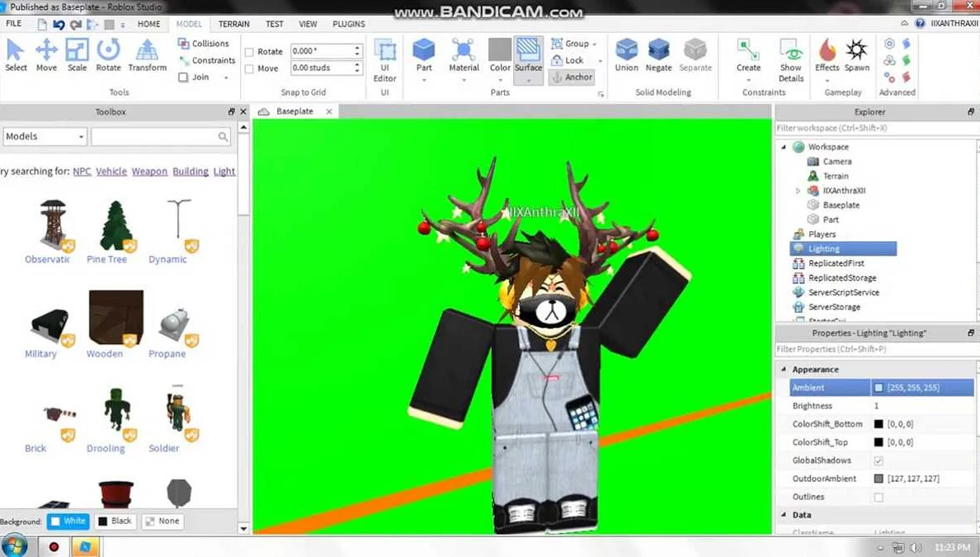The height and width of the screenshot is (557, 980).
Task: Open the Group dropdown arrow
Action: coord(595,45)
